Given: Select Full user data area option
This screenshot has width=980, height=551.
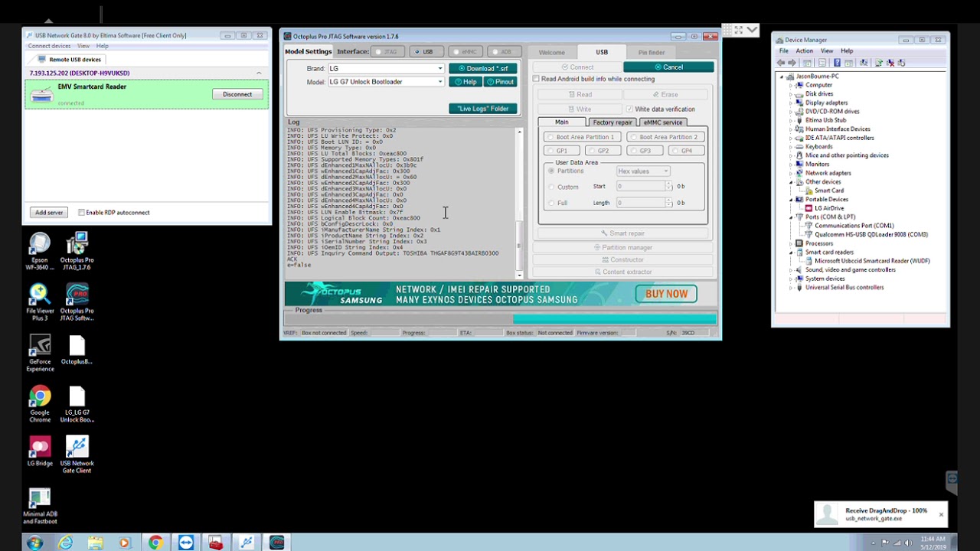Looking at the screenshot, I should pos(551,203).
